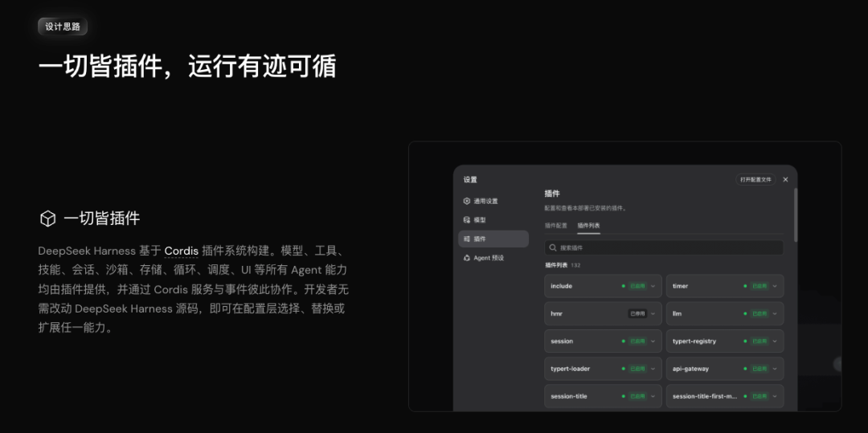The height and width of the screenshot is (433, 868).
Task: Click the Plugins (插件) sliders icon in sidebar
Action: (x=467, y=239)
